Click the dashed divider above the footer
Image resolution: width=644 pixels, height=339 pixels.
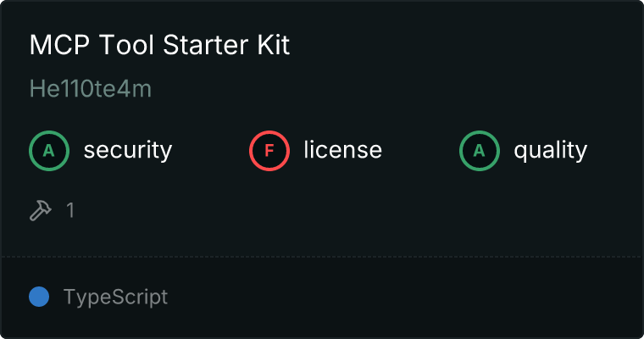[322, 256]
